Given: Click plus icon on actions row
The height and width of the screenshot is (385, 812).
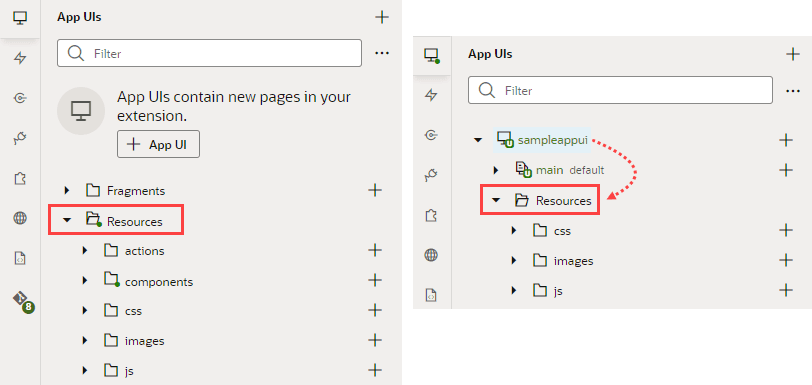Looking at the screenshot, I should pyautogui.click(x=375, y=250).
